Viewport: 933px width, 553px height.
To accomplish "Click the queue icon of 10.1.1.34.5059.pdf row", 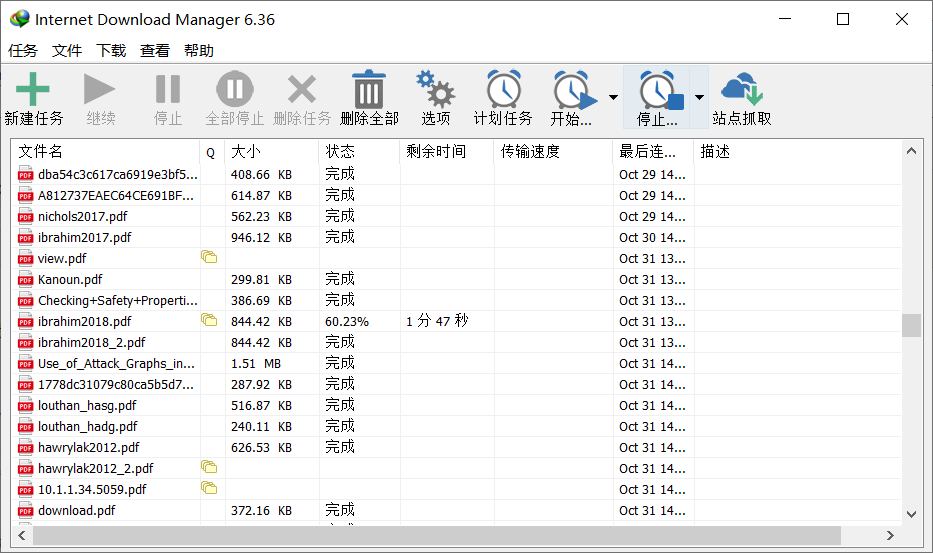I will coord(209,488).
